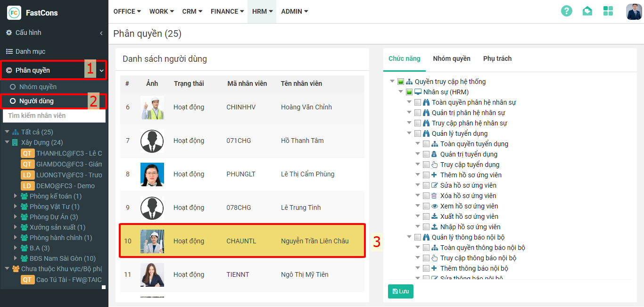Open the apps grid icon
The height and width of the screenshot is (307, 644).
tap(608, 11)
